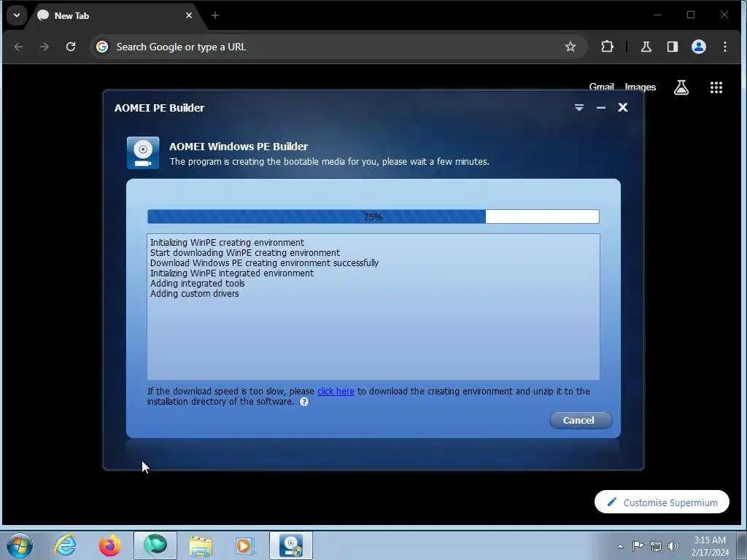Image resolution: width=747 pixels, height=560 pixels.
Task: Open the network tray icon
Action: [656, 546]
